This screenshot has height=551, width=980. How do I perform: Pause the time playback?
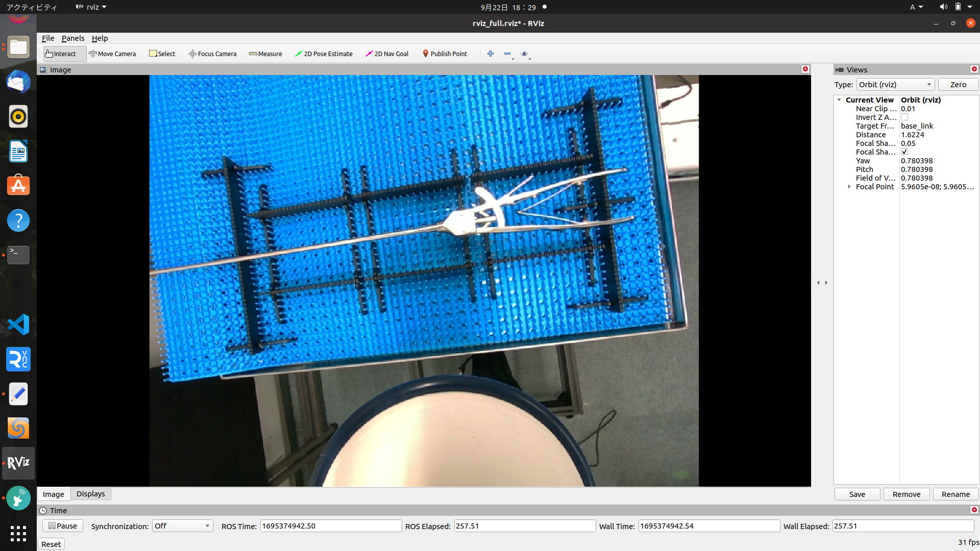[x=62, y=525]
